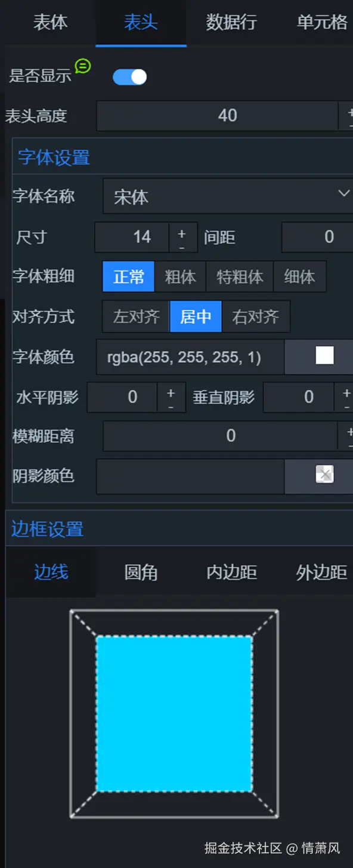
Task: Choose 左对齐 alignment option
Action: click(136, 316)
